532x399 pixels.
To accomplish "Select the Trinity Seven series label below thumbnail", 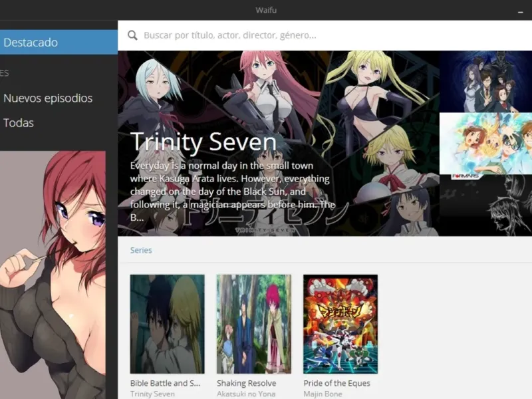I will tap(152, 394).
